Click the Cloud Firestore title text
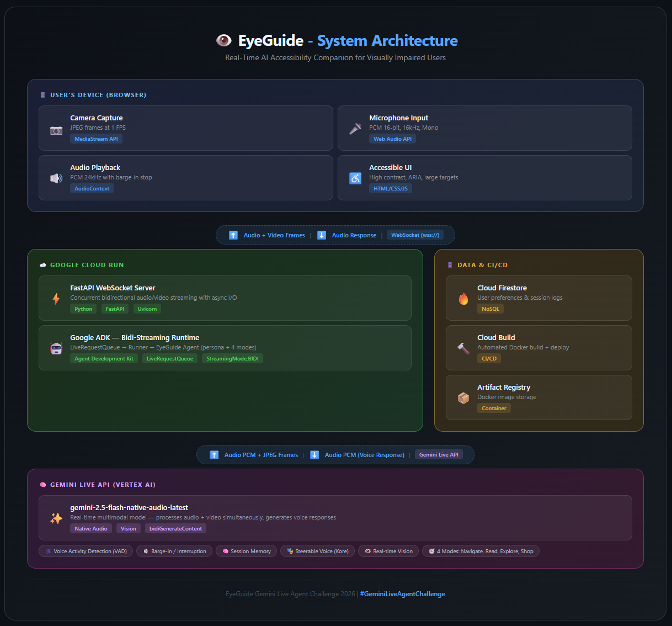The width and height of the screenshot is (672, 626). [x=502, y=288]
